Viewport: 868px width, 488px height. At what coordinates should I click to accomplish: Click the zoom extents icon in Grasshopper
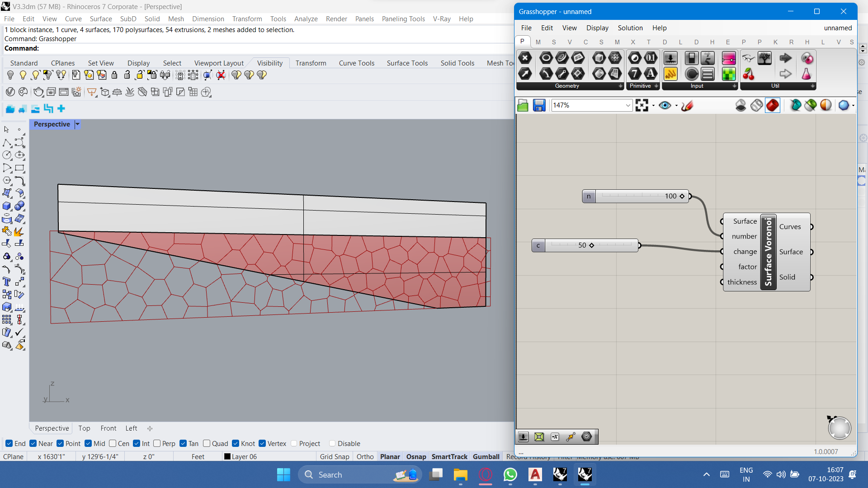[x=642, y=105]
